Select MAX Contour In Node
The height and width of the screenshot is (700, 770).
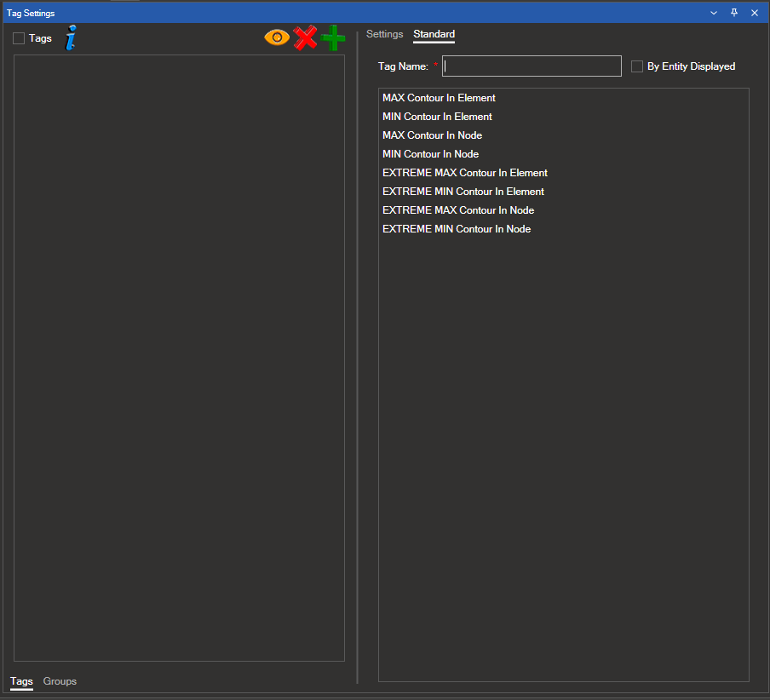pyautogui.click(x=432, y=135)
